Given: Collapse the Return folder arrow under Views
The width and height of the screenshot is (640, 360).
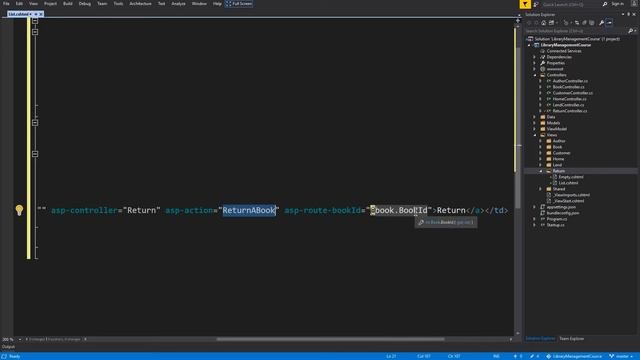Looking at the screenshot, I should point(541,171).
